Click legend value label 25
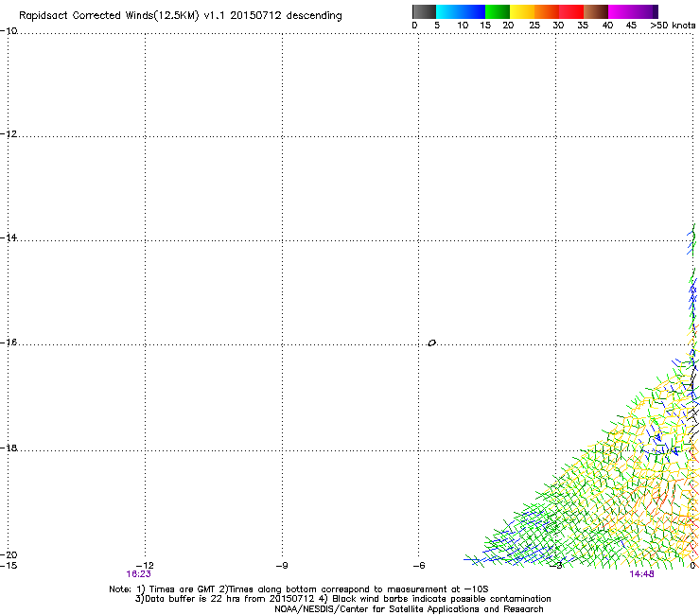This screenshot has height=615, width=700. pyautogui.click(x=534, y=26)
